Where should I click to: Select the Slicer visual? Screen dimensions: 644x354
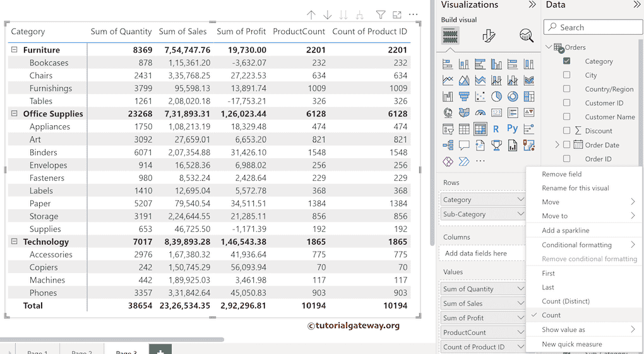448,129
